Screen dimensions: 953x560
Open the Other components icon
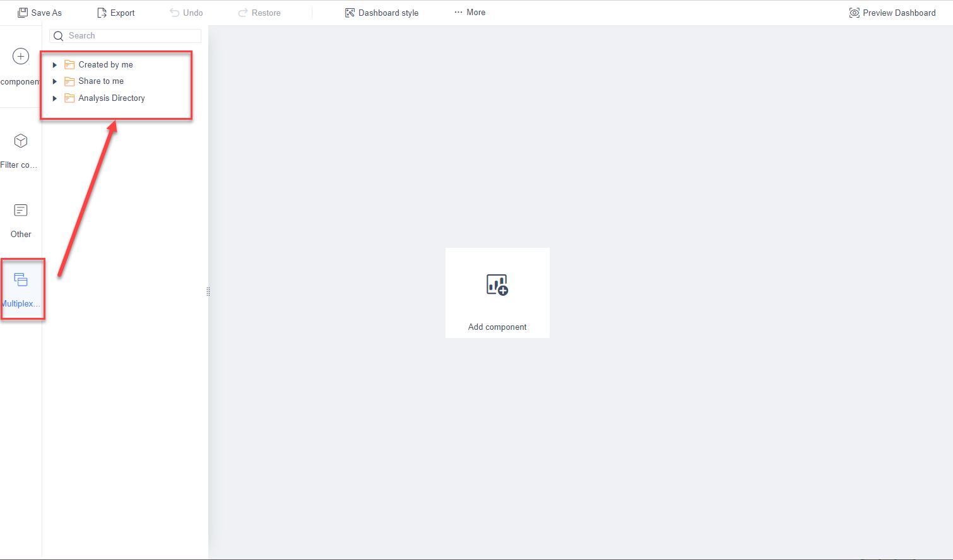click(x=21, y=210)
